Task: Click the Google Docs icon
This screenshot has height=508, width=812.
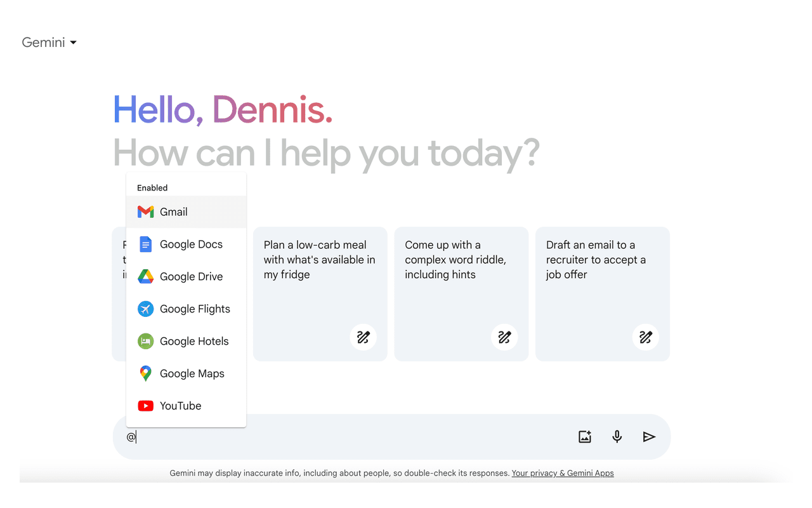Action: pyautogui.click(x=145, y=244)
